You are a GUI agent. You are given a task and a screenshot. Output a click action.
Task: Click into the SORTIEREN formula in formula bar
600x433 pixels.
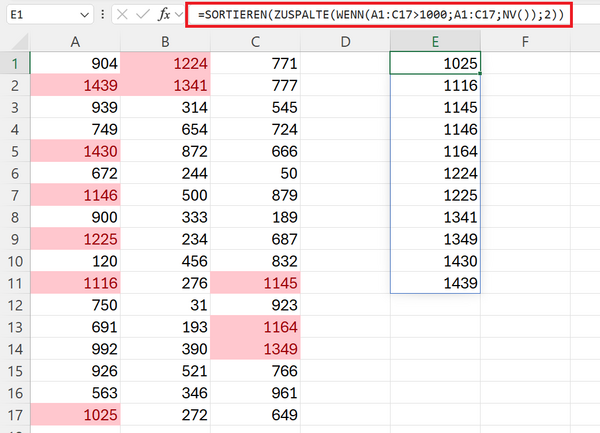(x=380, y=15)
